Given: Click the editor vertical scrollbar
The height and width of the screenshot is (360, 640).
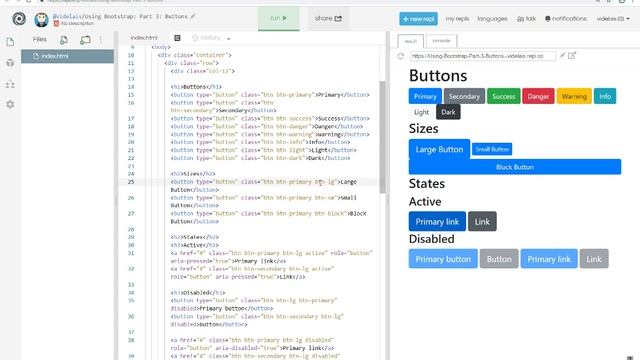Looking at the screenshot, I should pyautogui.click(x=382, y=137).
